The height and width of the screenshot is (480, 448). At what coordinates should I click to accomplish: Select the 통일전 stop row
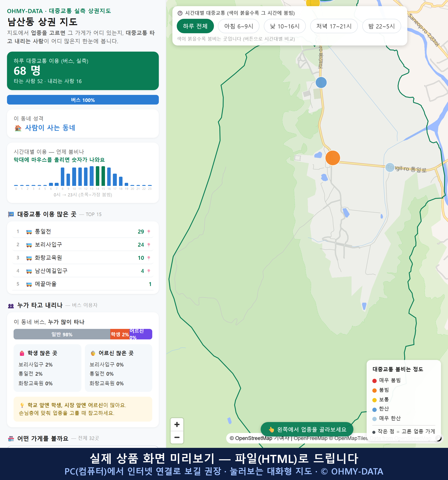coord(83,231)
